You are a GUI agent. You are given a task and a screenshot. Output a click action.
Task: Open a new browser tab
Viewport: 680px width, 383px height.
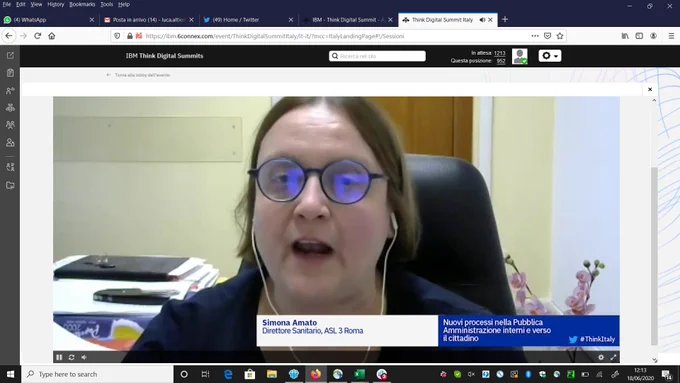point(505,20)
